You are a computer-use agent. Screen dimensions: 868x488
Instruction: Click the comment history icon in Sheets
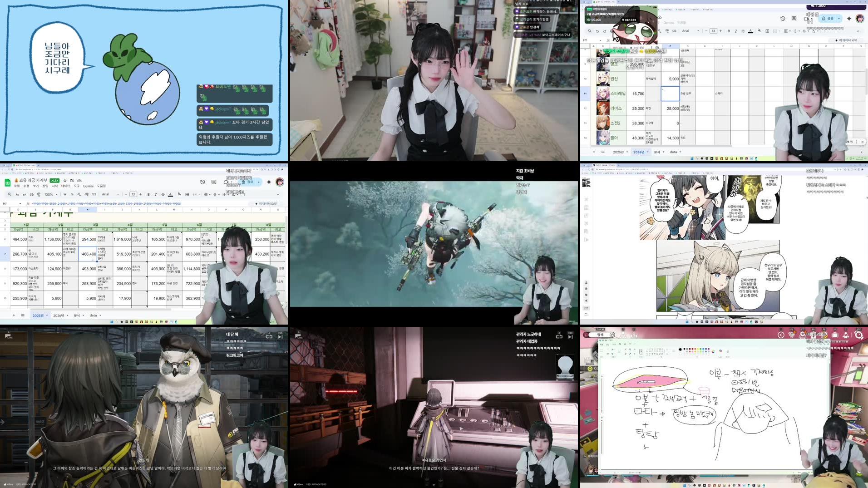(x=214, y=182)
